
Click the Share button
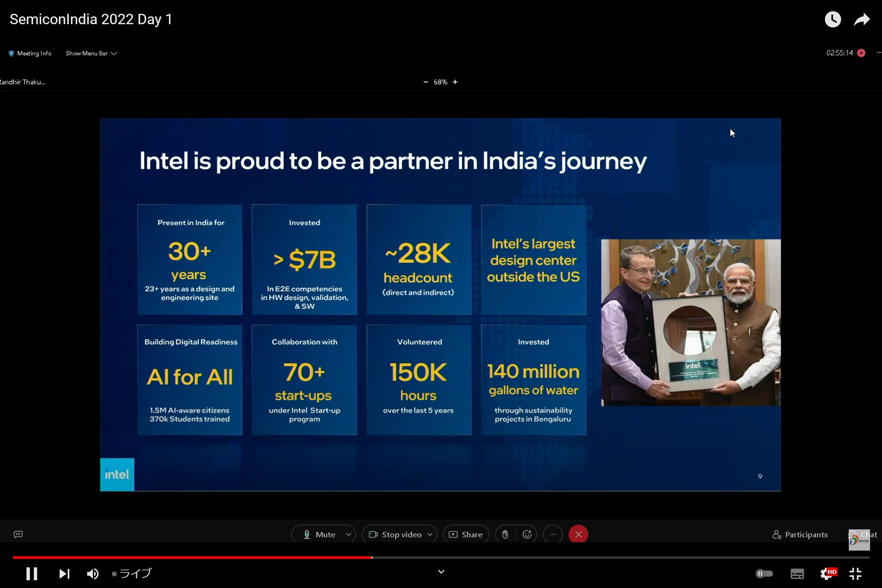[466, 534]
